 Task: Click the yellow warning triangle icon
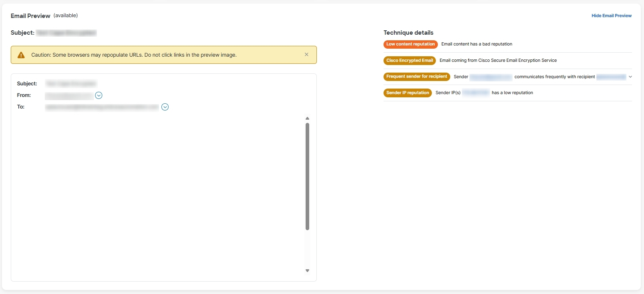point(21,55)
